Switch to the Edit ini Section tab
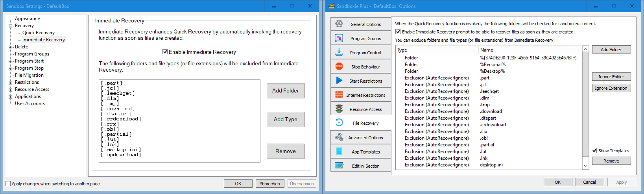The width and height of the screenshot is (644, 194). [361, 166]
